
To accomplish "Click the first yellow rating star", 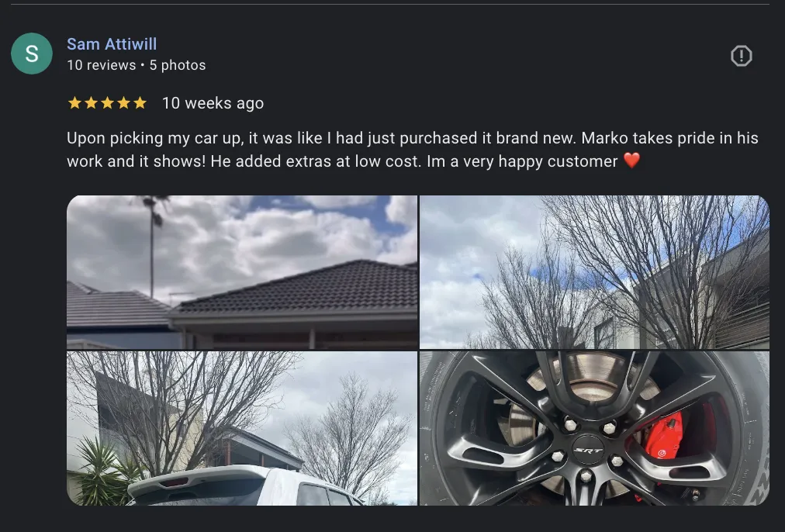I will tap(74, 103).
